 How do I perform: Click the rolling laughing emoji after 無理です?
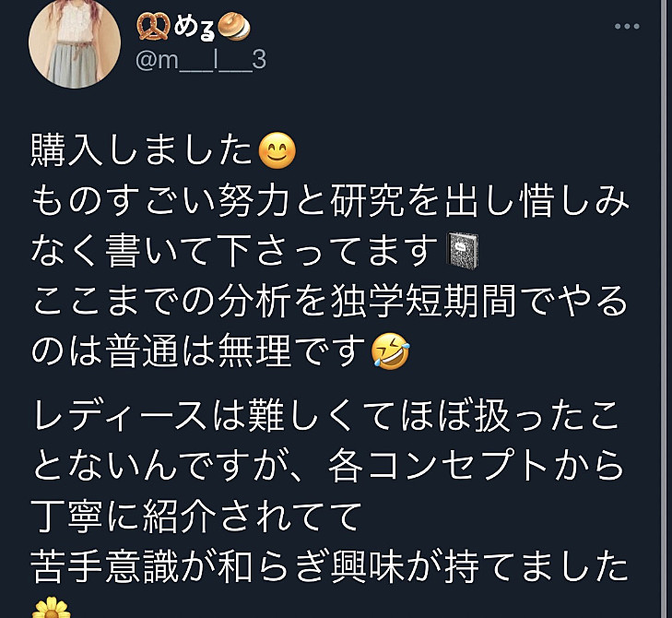[390, 351]
